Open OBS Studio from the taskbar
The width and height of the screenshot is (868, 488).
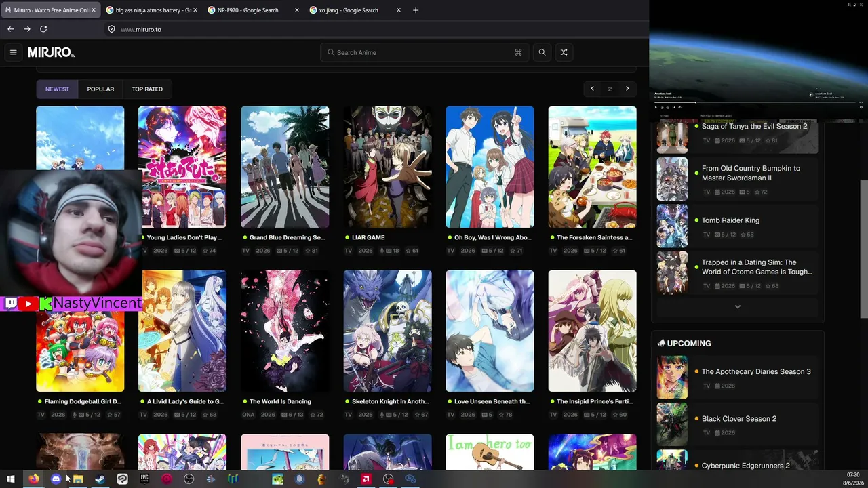pos(189,479)
